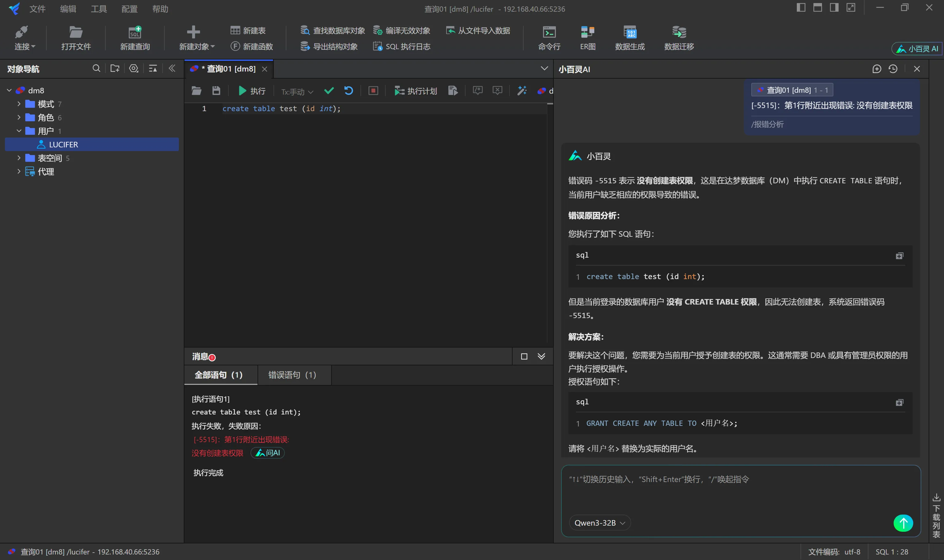Maximize the 消息 panel with square icon
Screen dimensions: 944x560
524,357
